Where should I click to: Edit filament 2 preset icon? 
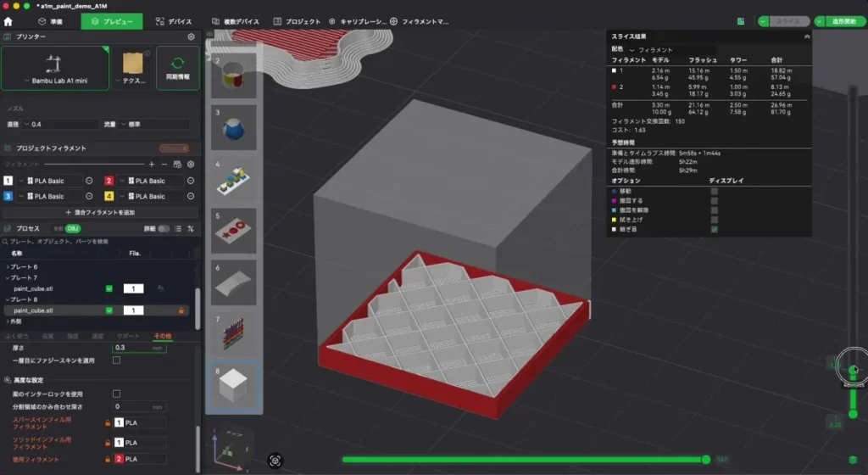pos(191,181)
